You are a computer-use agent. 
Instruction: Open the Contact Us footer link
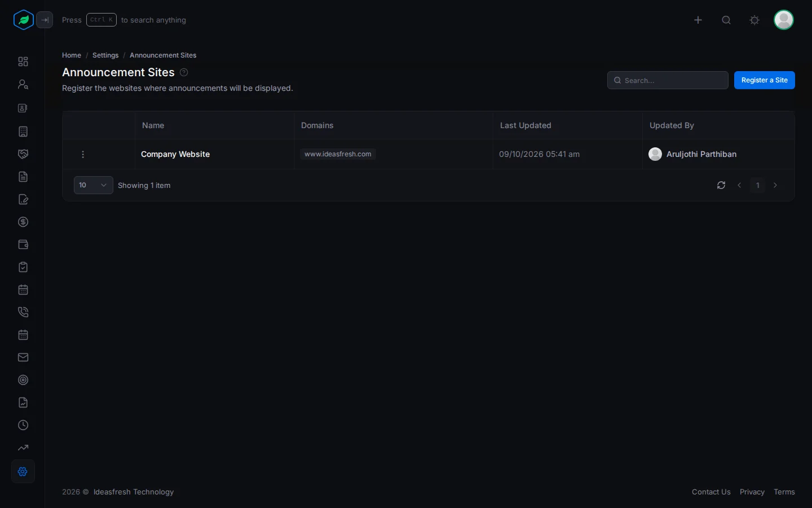pos(711,492)
